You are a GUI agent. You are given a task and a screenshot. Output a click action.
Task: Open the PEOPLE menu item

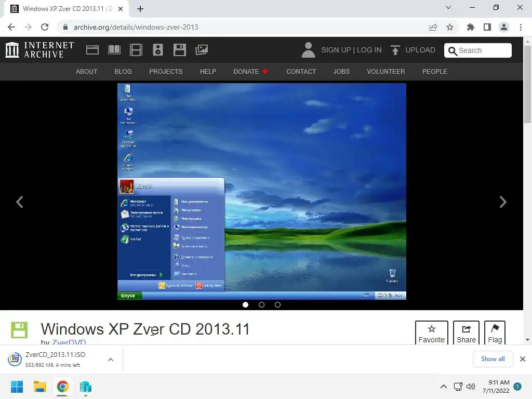pyautogui.click(x=435, y=72)
